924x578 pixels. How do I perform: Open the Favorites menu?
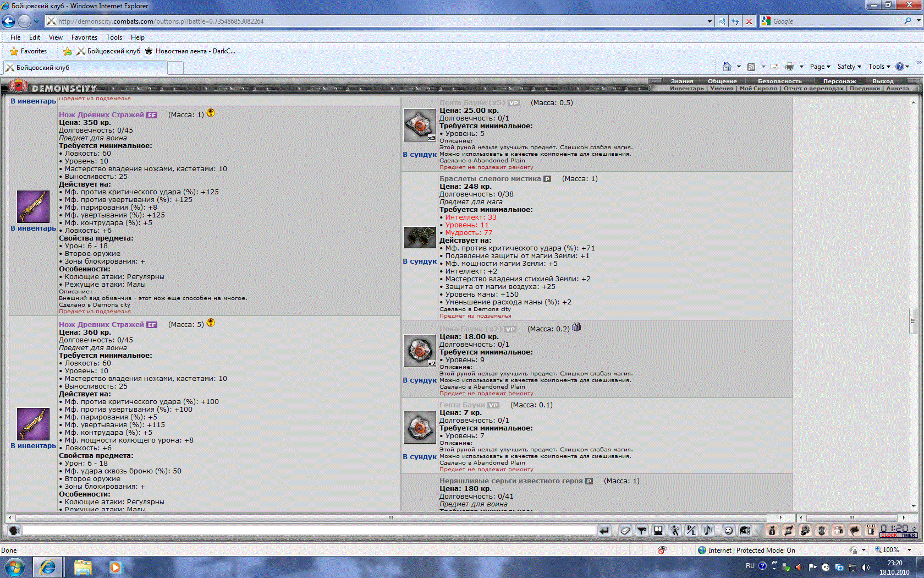tap(84, 37)
